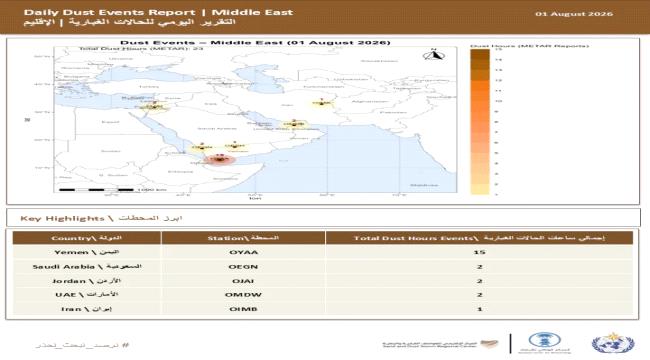
Task: Click the 'OJAI' station cell
Action: pos(243,281)
